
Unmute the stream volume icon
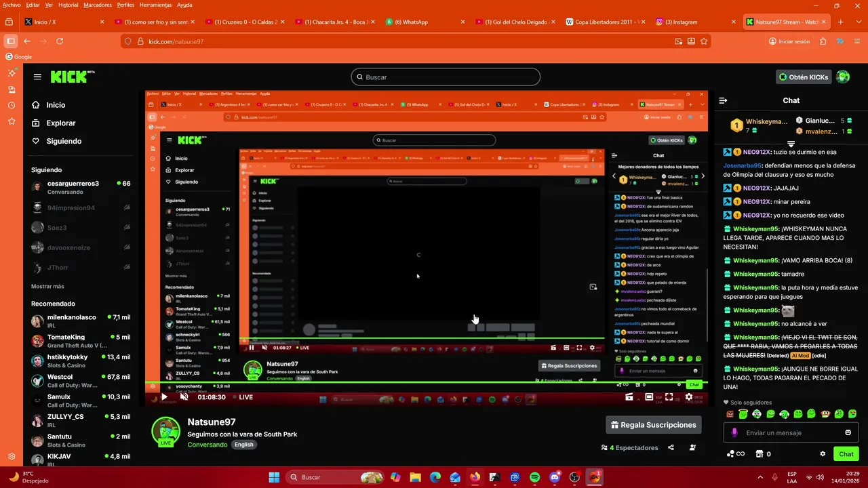point(184,397)
